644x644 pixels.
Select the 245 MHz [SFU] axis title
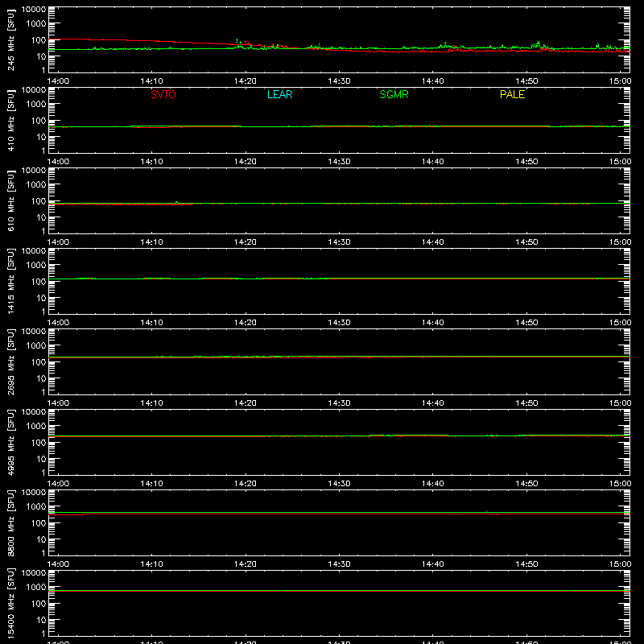pos(10,39)
